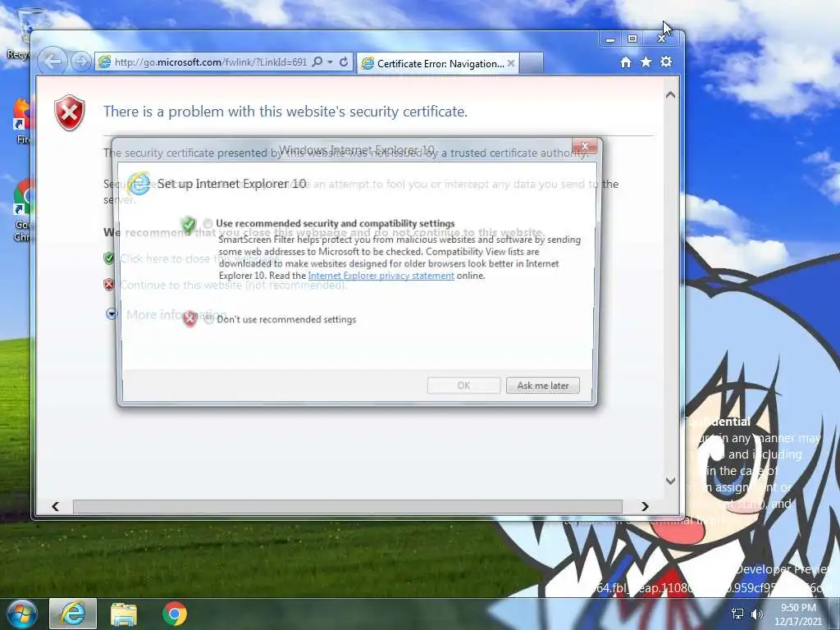Close the Windows Internet Explorer 10 dialog
This screenshot has height=630, width=840.
click(x=585, y=146)
